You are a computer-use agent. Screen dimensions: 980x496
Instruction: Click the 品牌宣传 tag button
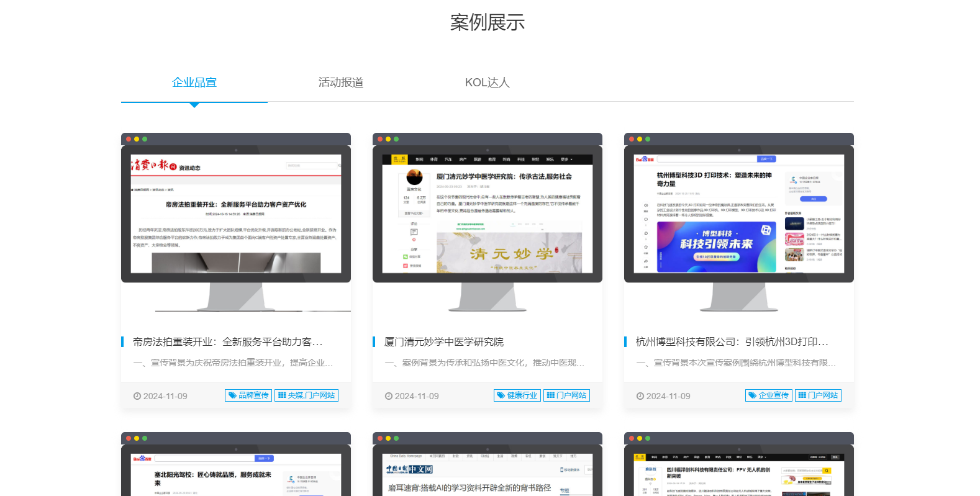248,395
